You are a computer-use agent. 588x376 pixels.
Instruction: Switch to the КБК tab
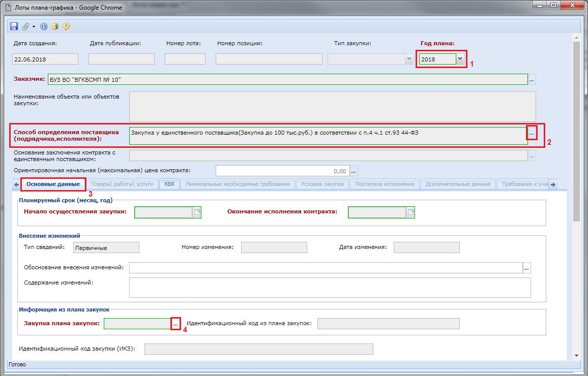pyautogui.click(x=169, y=184)
